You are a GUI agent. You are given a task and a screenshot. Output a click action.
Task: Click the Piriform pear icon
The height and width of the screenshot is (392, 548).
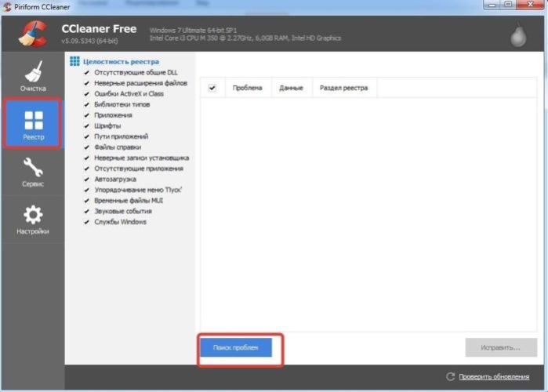click(518, 35)
